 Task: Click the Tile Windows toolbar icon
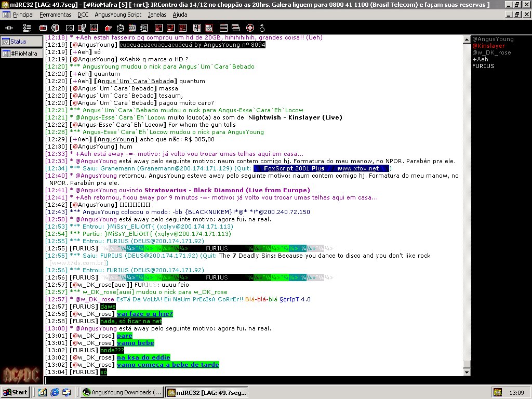click(x=223, y=28)
